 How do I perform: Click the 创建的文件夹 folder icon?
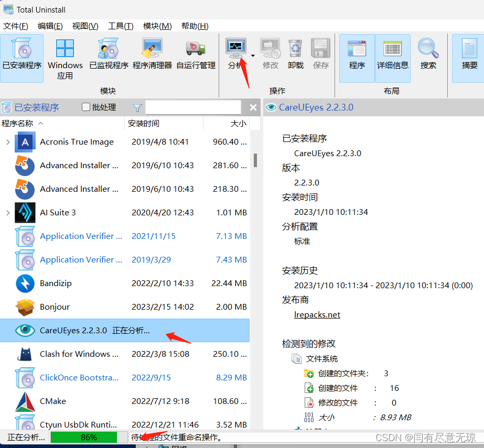[x=309, y=373]
